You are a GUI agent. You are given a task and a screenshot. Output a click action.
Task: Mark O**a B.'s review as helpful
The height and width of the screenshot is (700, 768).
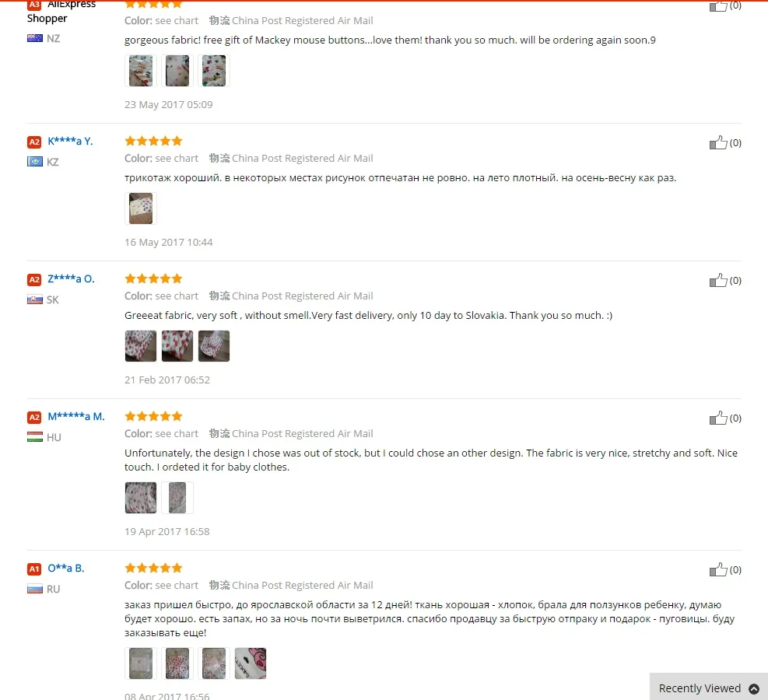click(718, 569)
